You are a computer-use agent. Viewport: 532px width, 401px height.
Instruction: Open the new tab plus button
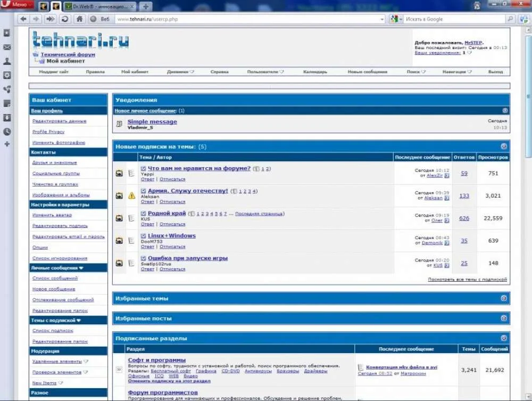pos(146,6)
